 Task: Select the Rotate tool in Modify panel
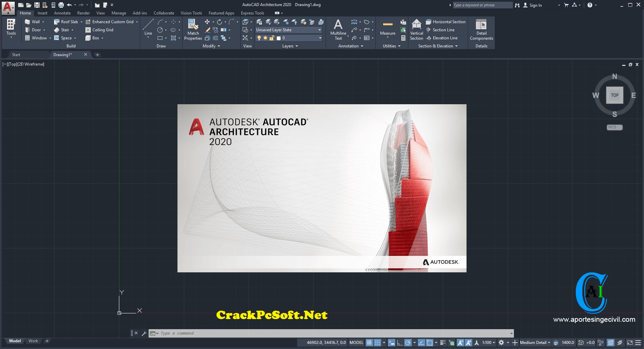(219, 22)
